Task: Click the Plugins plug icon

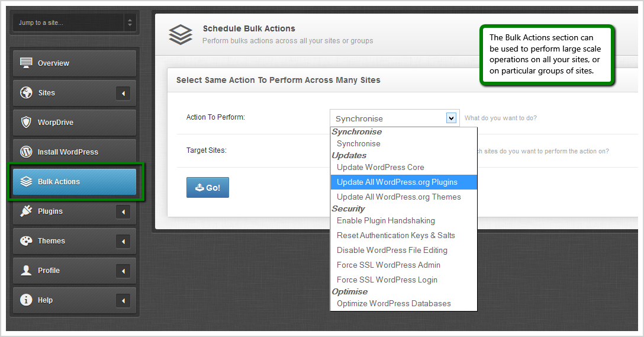Action: tap(26, 211)
